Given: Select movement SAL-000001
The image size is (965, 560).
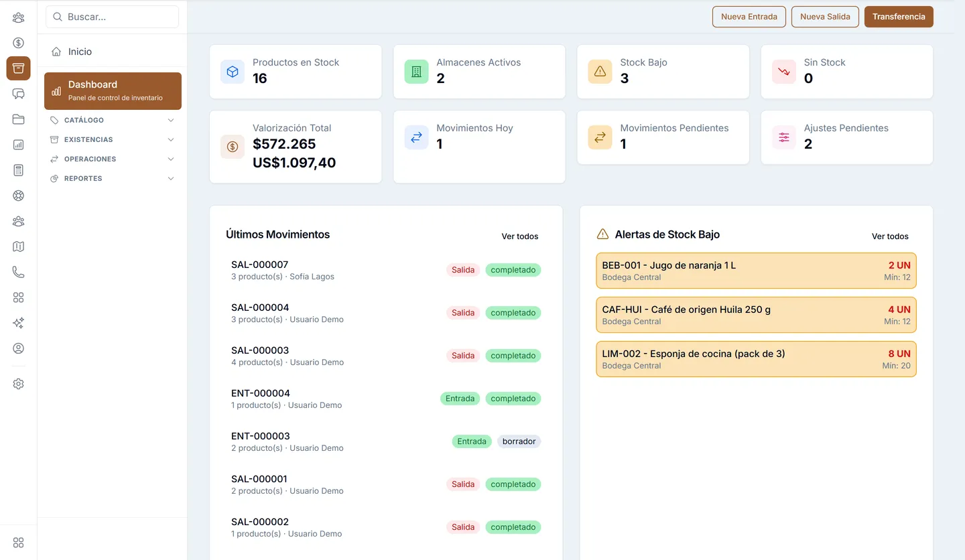Looking at the screenshot, I should pos(386,484).
